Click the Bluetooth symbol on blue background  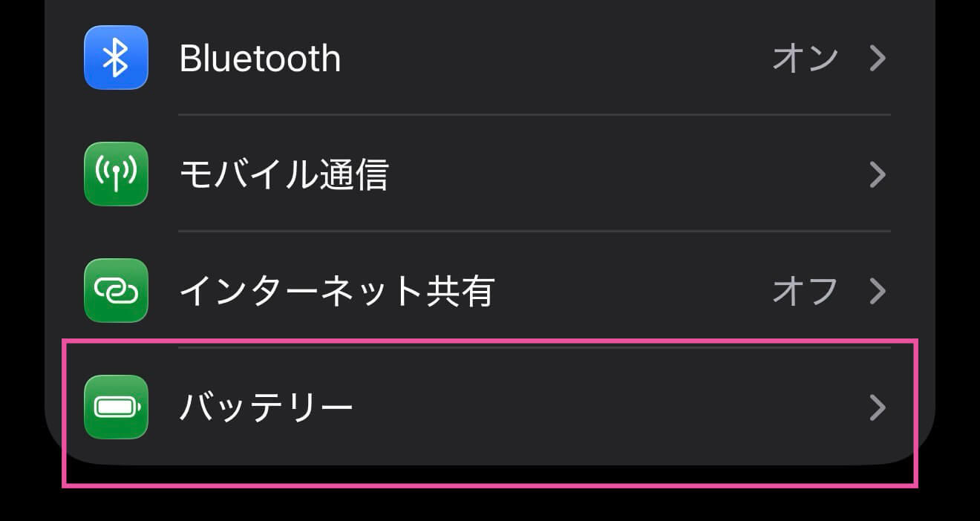116,58
